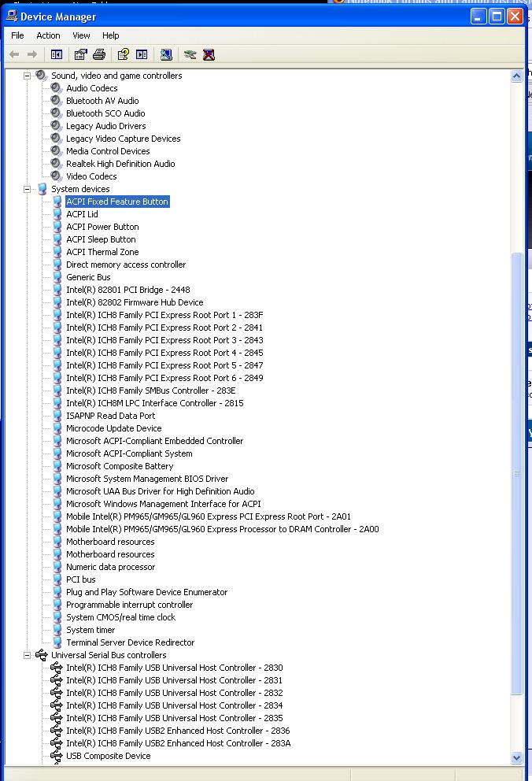Select ACPI Thermal Zone
This screenshot has width=532, height=781.
click(102, 252)
